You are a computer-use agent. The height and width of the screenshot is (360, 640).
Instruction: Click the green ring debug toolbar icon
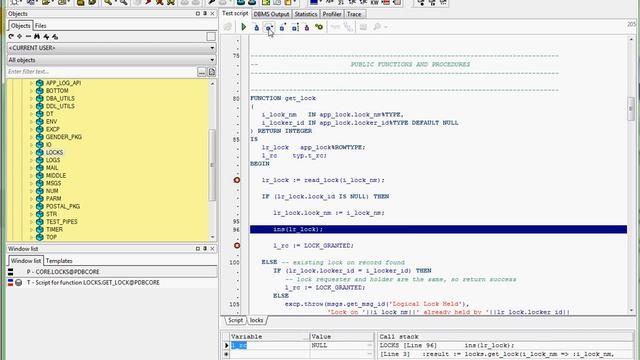tap(319, 27)
